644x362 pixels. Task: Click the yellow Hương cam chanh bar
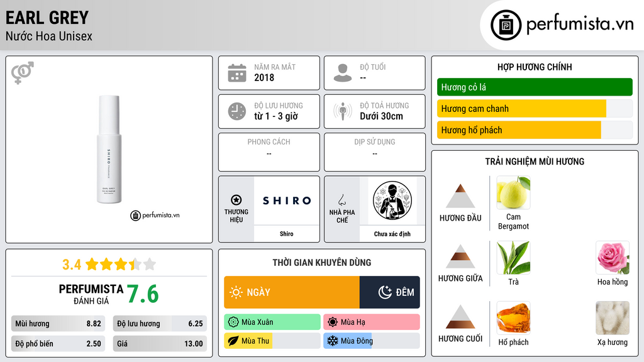tap(535, 109)
